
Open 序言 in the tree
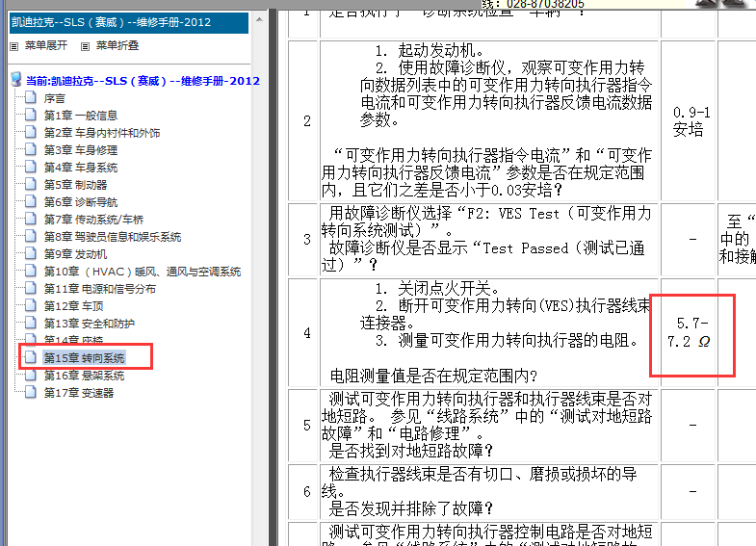point(55,99)
